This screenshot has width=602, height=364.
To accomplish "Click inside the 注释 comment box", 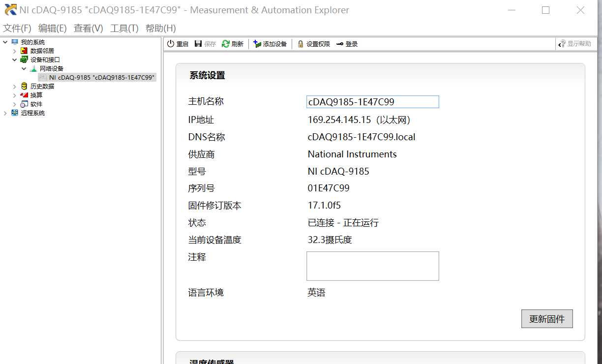I will (x=373, y=266).
